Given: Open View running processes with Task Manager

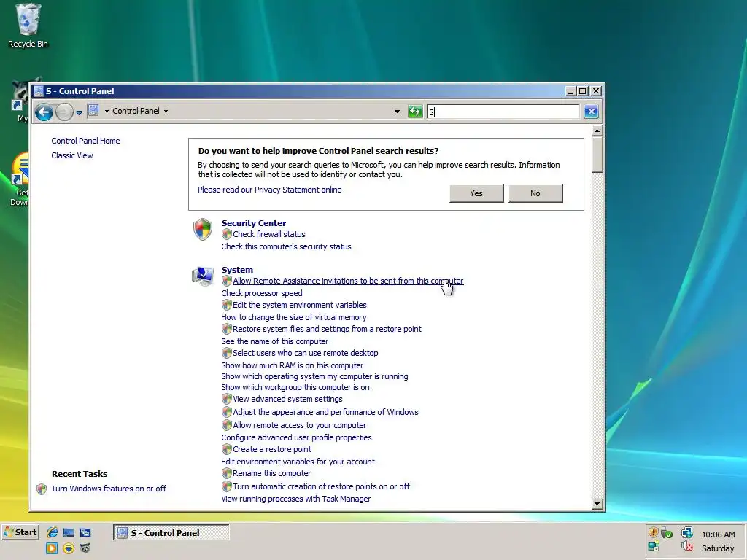Looking at the screenshot, I should click(296, 499).
